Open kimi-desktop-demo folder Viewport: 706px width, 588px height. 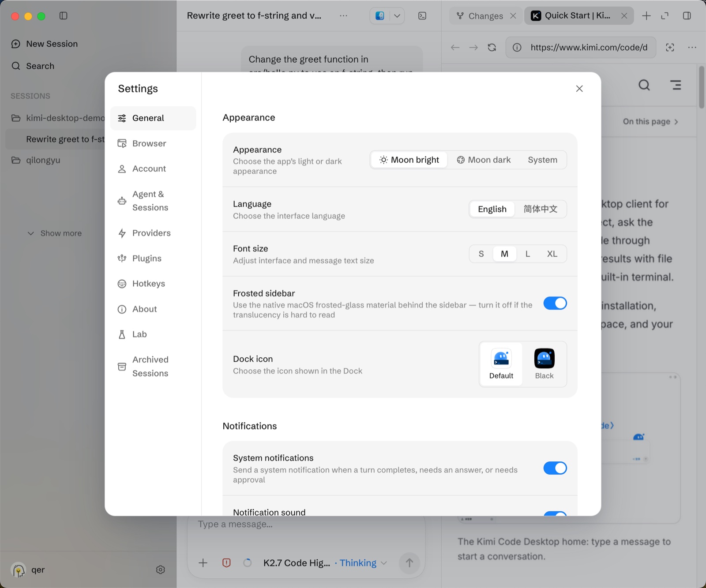(58, 118)
